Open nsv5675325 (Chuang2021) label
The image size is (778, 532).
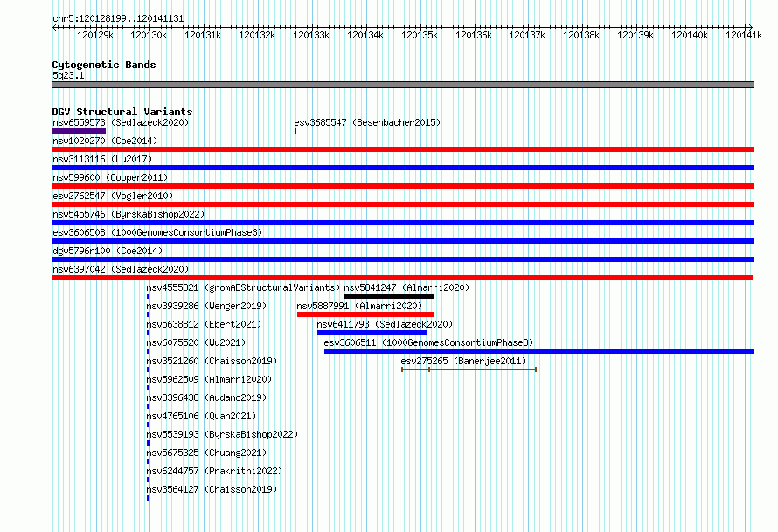tap(206, 453)
